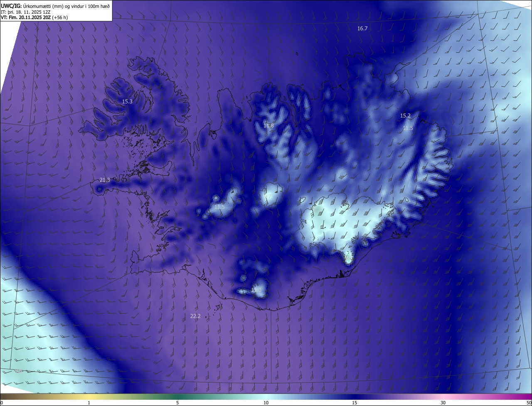Click the 21.3 value label
This screenshot has height=406, width=532.
click(x=105, y=180)
